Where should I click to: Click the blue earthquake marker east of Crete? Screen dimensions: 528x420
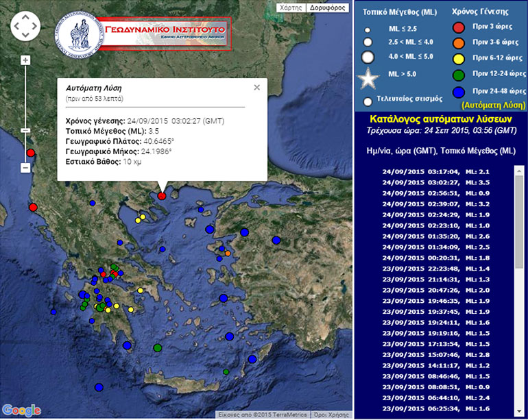tap(252, 359)
